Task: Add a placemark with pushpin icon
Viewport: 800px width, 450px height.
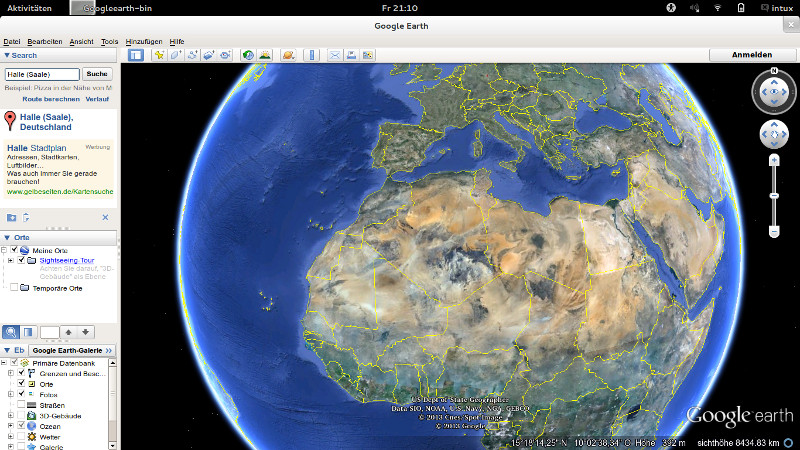Action: click(x=159, y=55)
